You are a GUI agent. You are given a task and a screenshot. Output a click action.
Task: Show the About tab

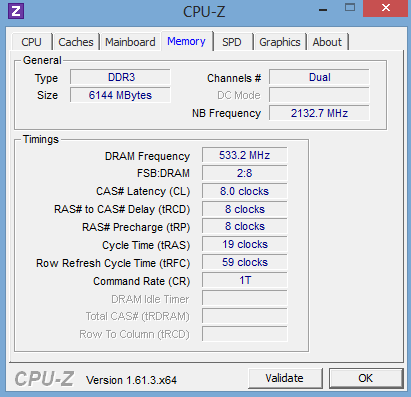pyautogui.click(x=327, y=42)
